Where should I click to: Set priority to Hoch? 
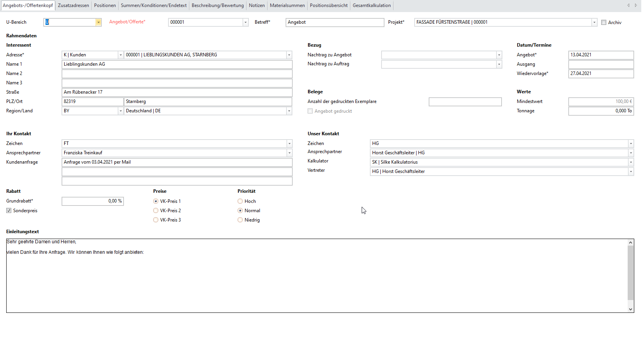(240, 201)
